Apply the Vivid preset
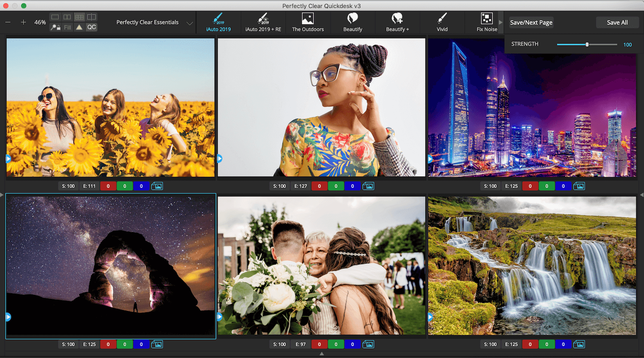Screen dimensions: 644x358 coord(442,22)
